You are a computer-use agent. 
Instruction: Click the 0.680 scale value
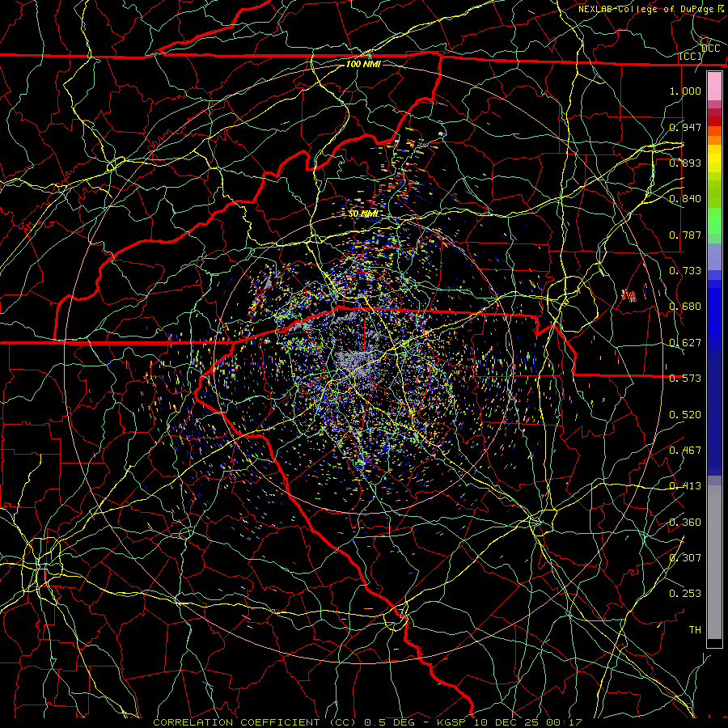click(x=685, y=307)
